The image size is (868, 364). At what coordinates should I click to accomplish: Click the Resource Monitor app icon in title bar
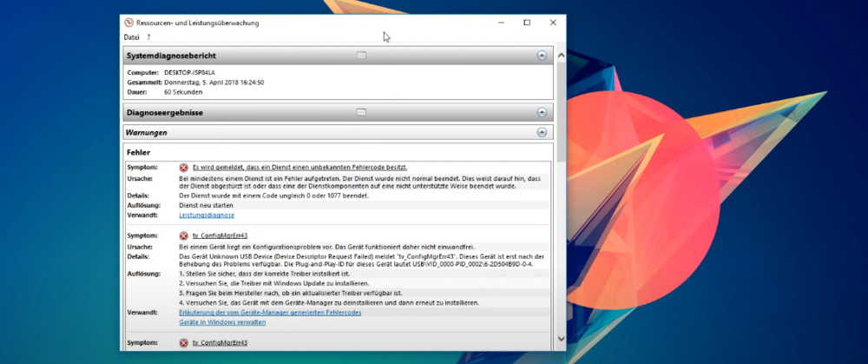pyautogui.click(x=129, y=23)
